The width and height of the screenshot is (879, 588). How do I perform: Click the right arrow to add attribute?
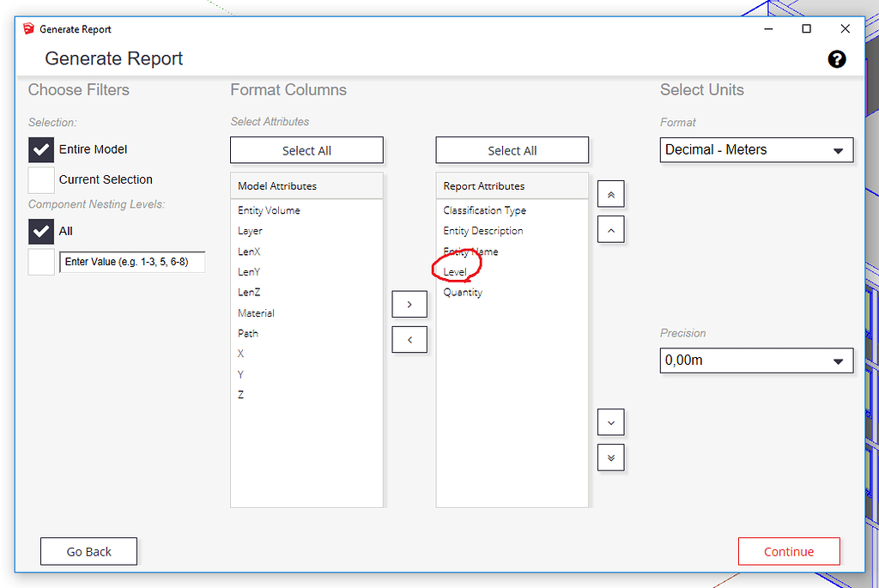(409, 304)
